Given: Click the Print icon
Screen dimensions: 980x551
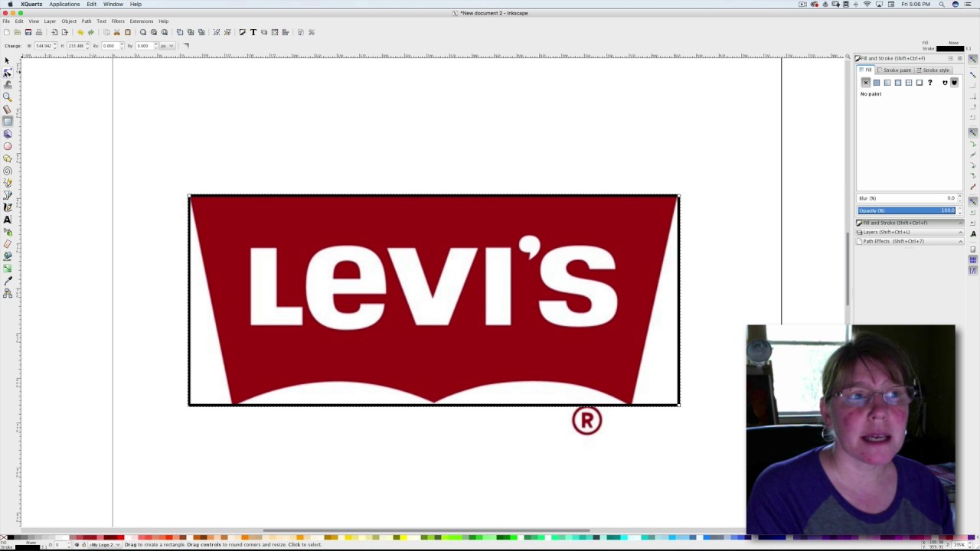Looking at the screenshot, I should tap(39, 32).
